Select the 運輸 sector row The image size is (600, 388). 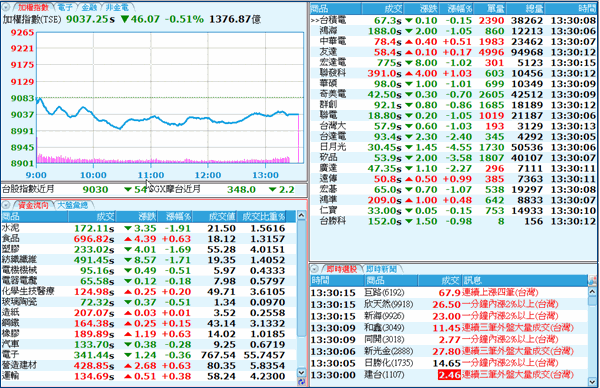point(148,376)
